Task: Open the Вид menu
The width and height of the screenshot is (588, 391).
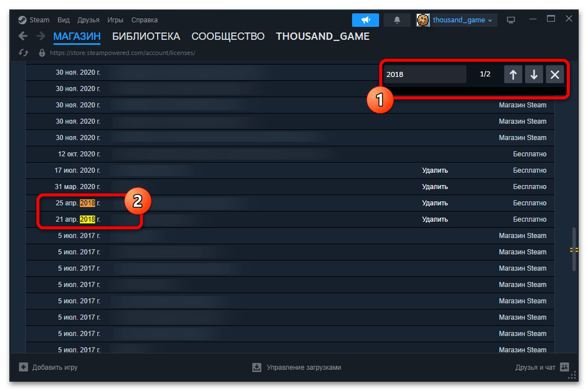Action: click(65, 19)
